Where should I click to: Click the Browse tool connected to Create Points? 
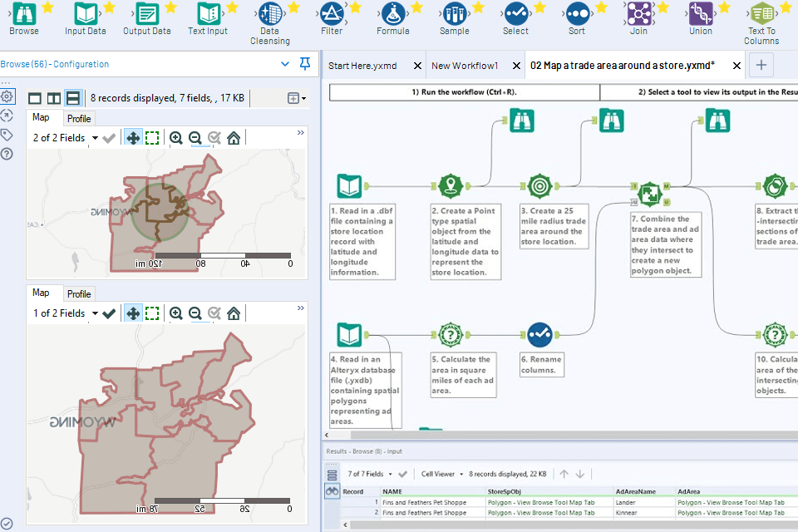click(522, 121)
